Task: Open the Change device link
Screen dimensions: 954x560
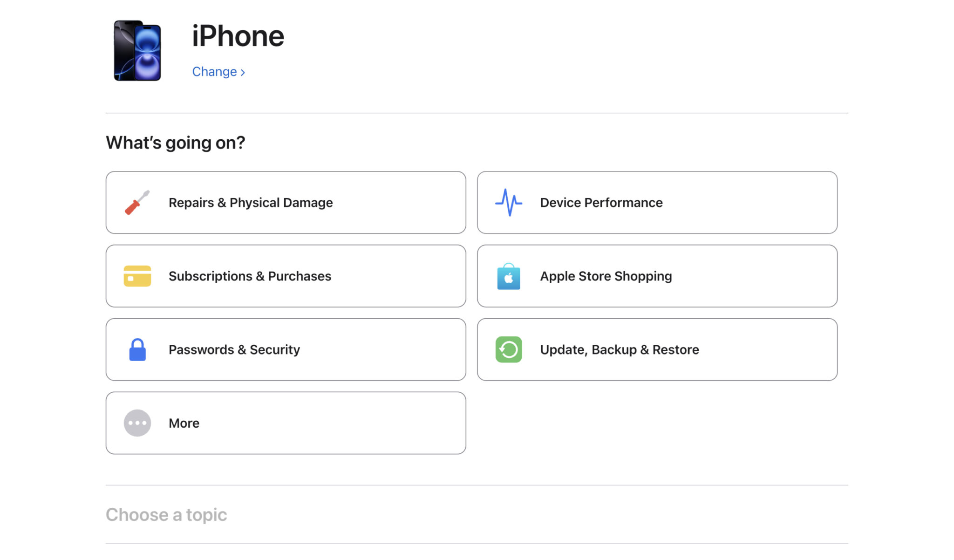Action: (x=215, y=71)
